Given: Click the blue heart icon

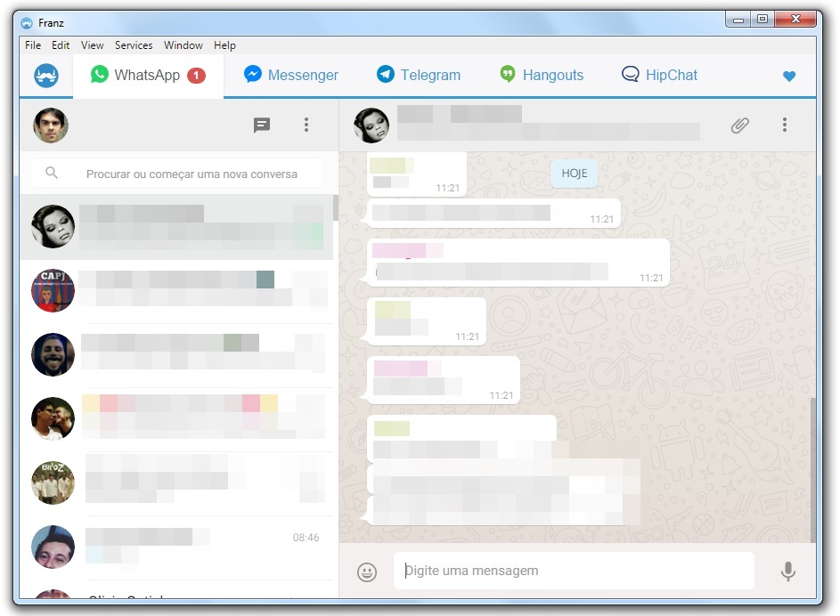Looking at the screenshot, I should 789,76.
